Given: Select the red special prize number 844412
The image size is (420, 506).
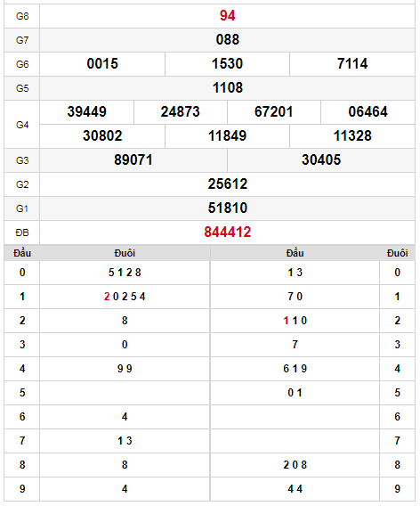Looking at the screenshot, I should click(227, 232).
